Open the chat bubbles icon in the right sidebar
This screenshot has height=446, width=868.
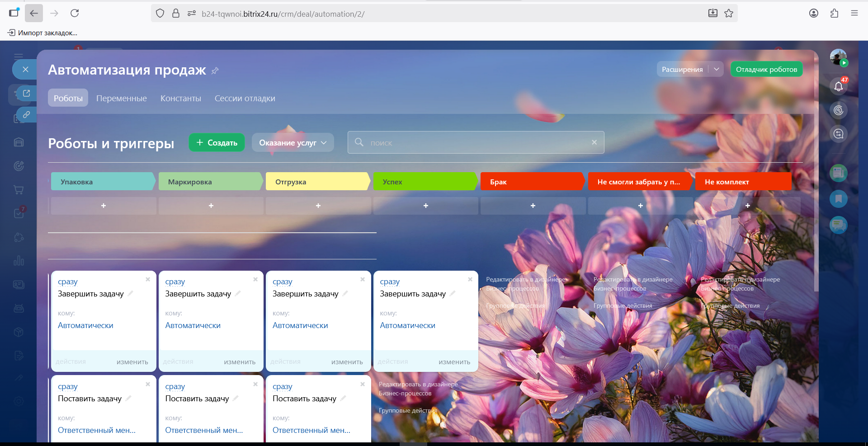(x=839, y=225)
